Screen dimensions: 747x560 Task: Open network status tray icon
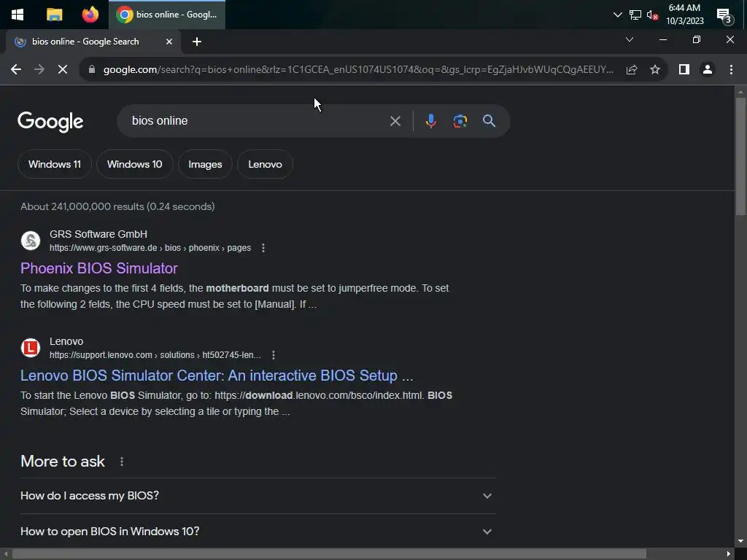pyautogui.click(x=635, y=15)
